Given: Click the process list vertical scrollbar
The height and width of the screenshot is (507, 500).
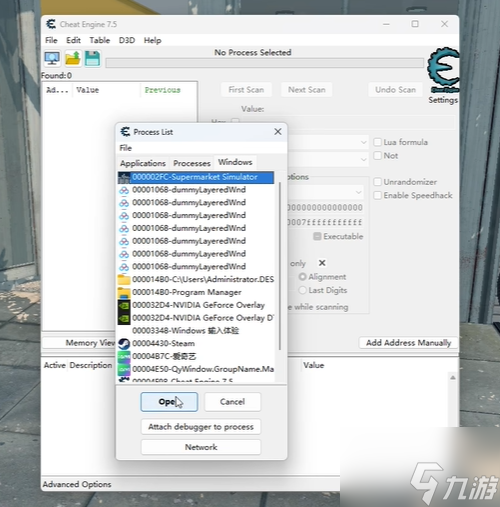Looking at the screenshot, I should 279,267.
